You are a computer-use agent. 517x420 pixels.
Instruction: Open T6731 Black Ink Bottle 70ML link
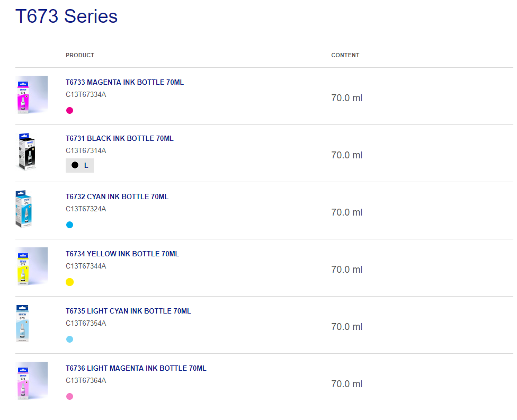[120, 139]
